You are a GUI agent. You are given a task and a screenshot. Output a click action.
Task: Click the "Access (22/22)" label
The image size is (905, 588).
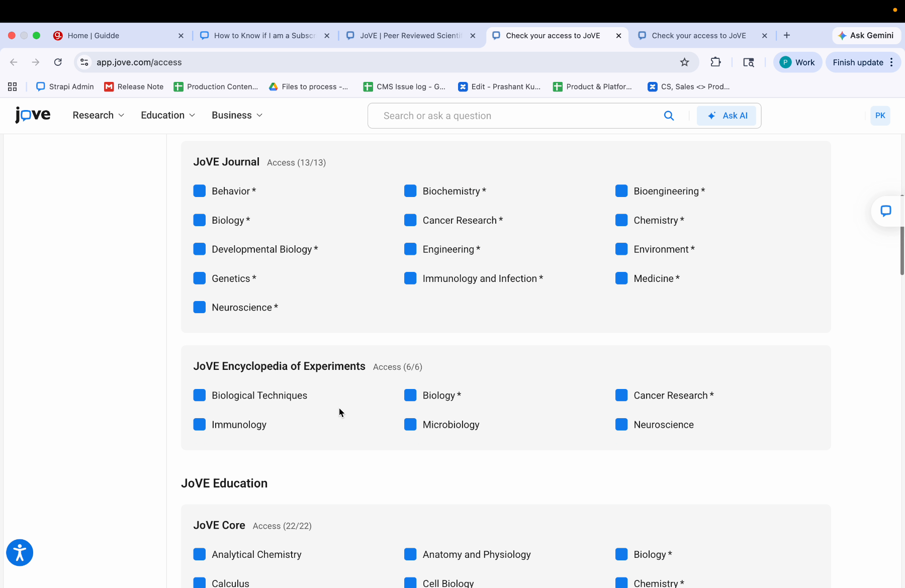pos(282,526)
